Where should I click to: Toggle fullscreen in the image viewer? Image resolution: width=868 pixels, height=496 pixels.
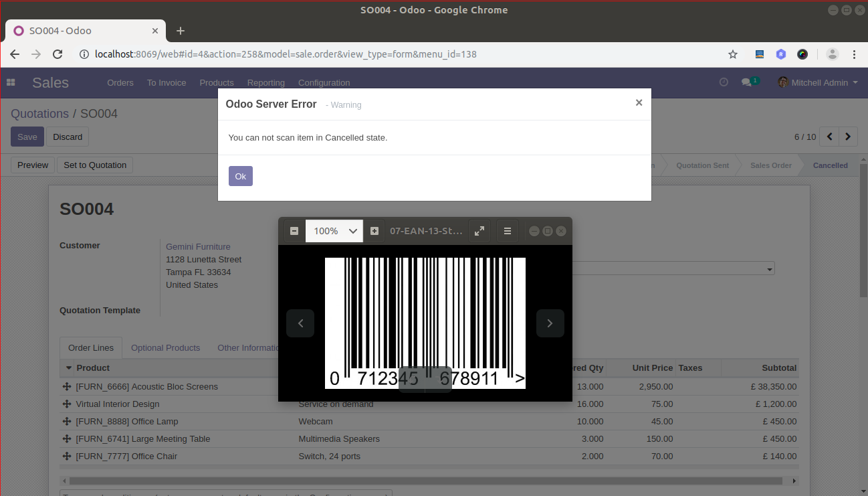(479, 231)
